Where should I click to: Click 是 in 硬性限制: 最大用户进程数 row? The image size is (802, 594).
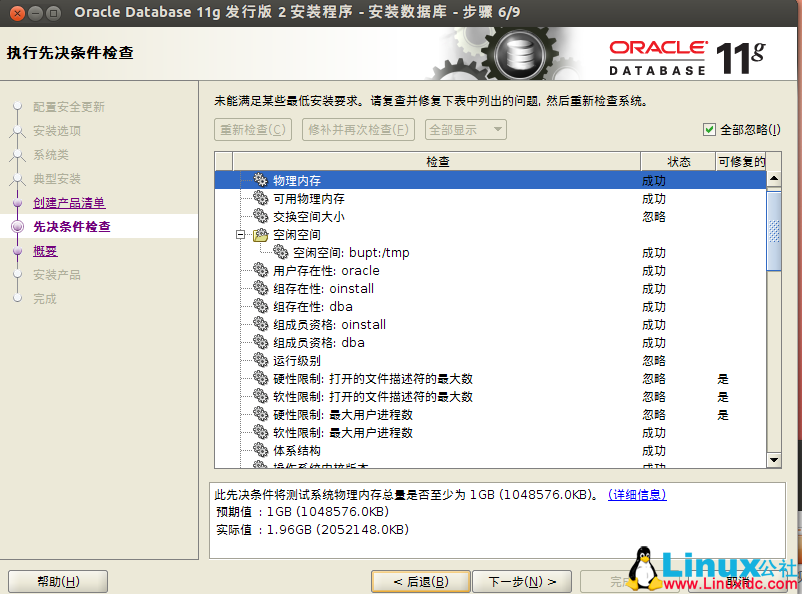(723, 414)
